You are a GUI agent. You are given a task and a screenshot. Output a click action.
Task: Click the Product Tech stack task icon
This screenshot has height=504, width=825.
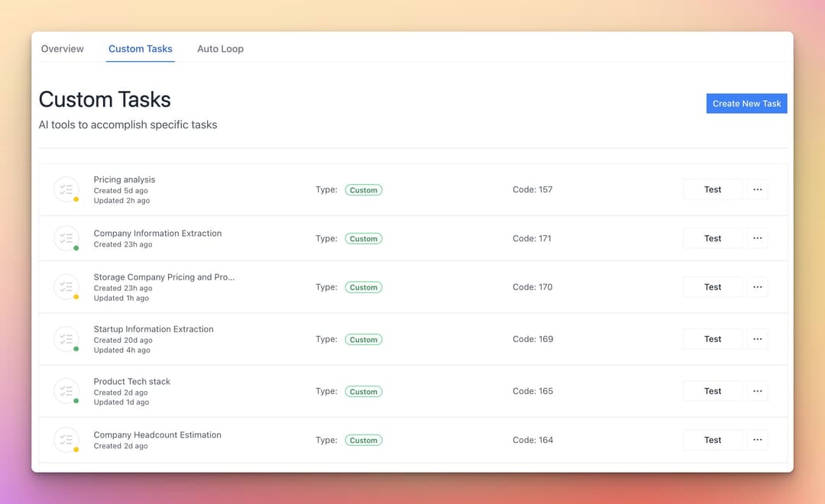(x=66, y=391)
